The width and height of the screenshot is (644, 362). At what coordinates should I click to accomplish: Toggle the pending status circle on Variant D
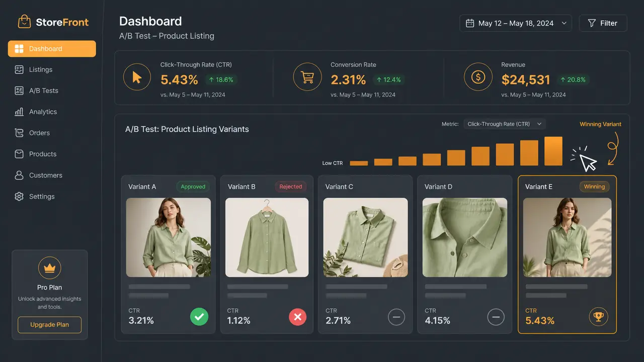496,317
